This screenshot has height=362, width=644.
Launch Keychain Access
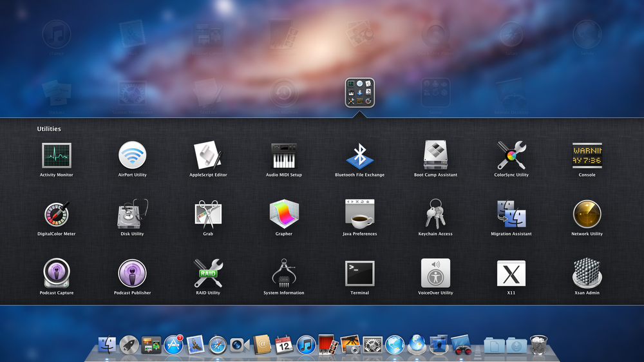[435, 214]
